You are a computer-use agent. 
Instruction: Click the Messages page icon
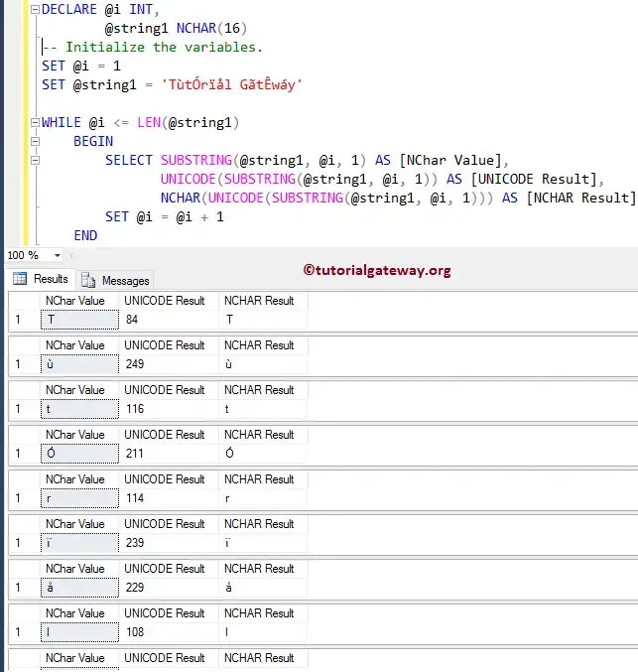point(88,280)
